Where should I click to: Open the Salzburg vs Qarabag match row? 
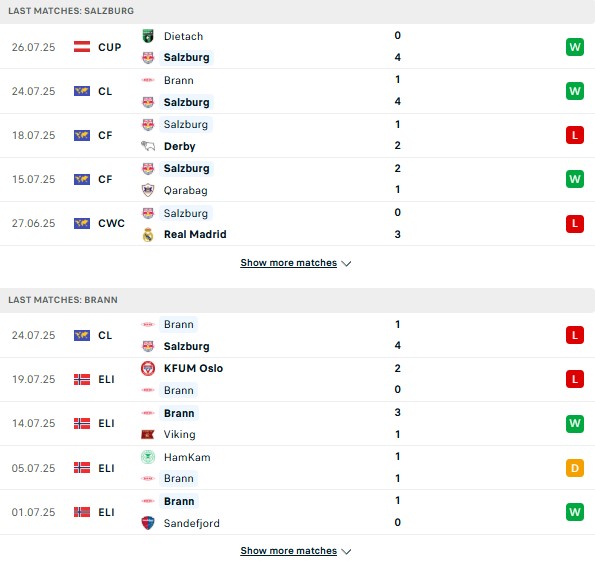(298, 179)
